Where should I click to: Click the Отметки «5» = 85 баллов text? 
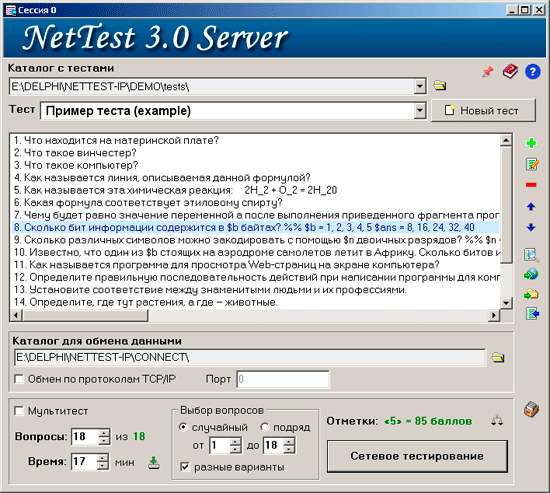coord(399,421)
